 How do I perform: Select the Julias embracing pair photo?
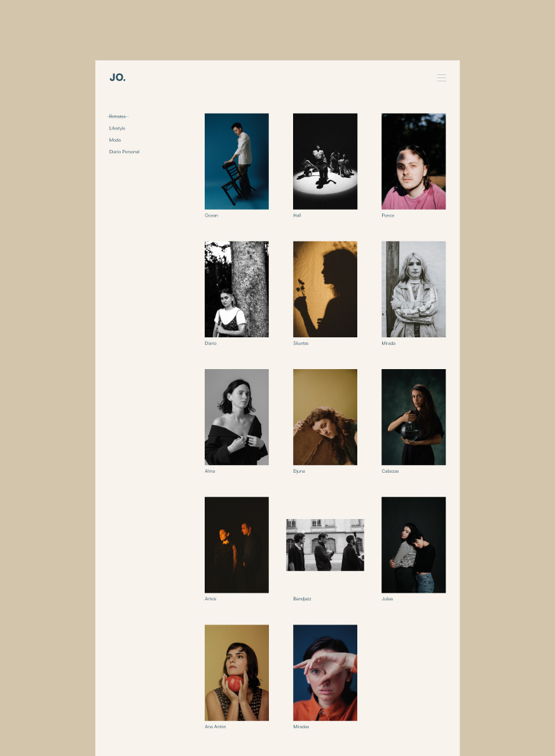click(414, 545)
